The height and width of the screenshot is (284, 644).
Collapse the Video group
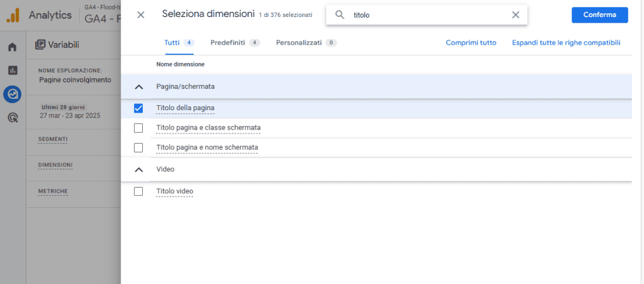pyautogui.click(x=139, y=169)
